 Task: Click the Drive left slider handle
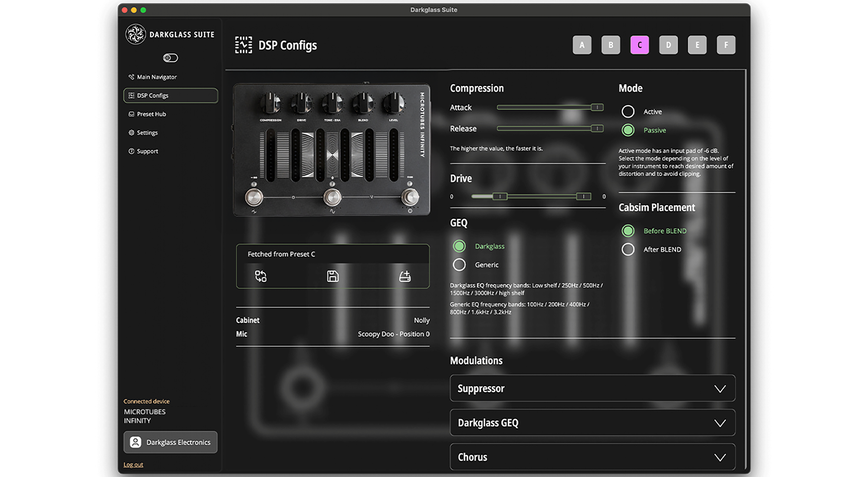[x=500, y=196]
